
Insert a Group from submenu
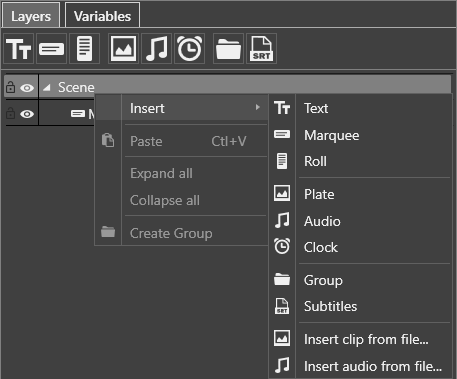click(x=361, y=280)
